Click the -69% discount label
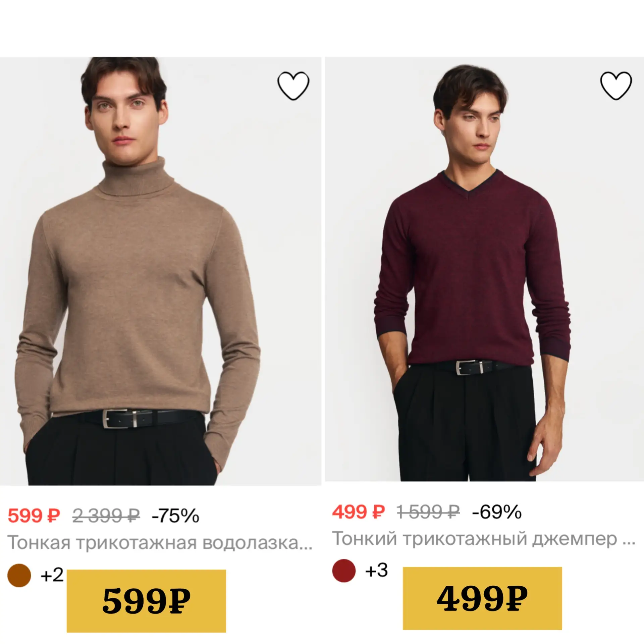644x644 pixels. [497, 512]
